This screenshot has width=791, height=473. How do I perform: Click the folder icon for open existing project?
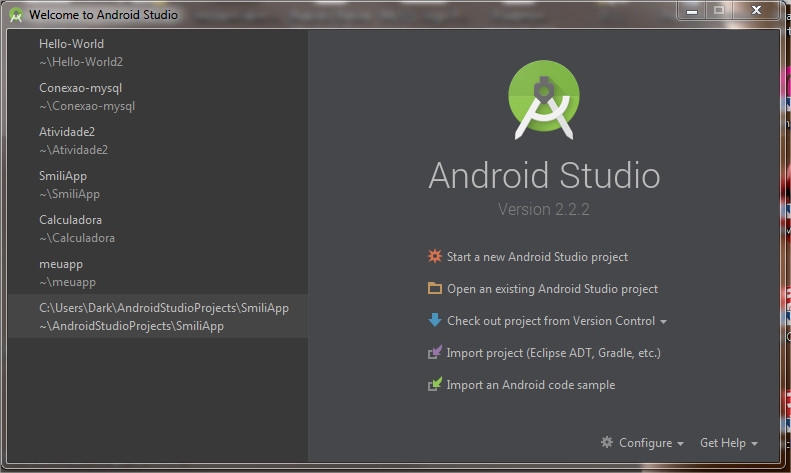434,288
